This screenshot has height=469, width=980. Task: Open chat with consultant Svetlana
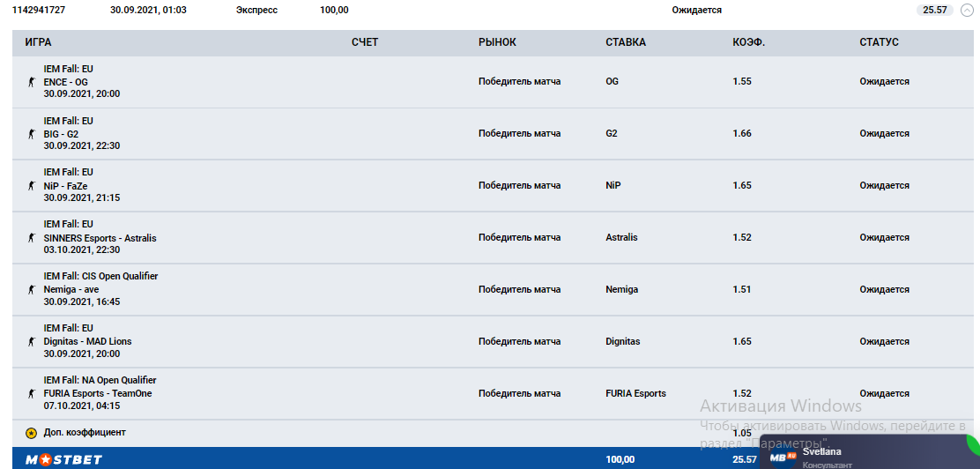pos(821,452)
